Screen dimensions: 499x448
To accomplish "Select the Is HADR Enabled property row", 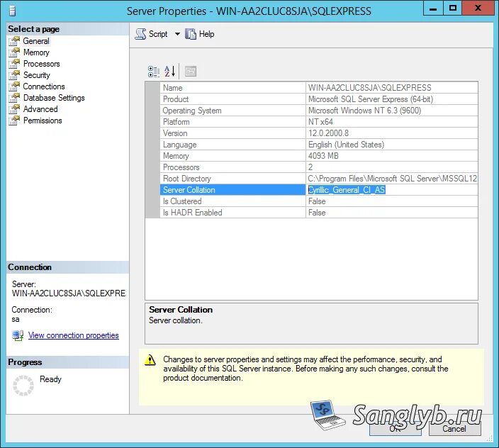I will click(319, 213).
